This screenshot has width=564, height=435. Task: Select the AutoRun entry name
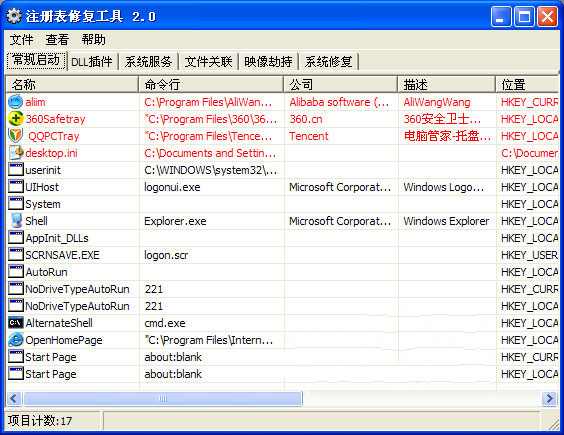coord(46,272)
